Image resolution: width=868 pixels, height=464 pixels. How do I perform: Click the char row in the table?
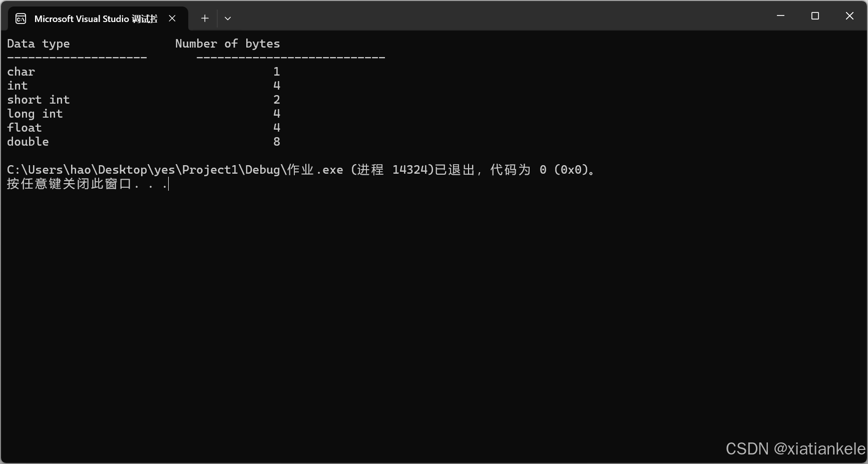coord(21,72)
